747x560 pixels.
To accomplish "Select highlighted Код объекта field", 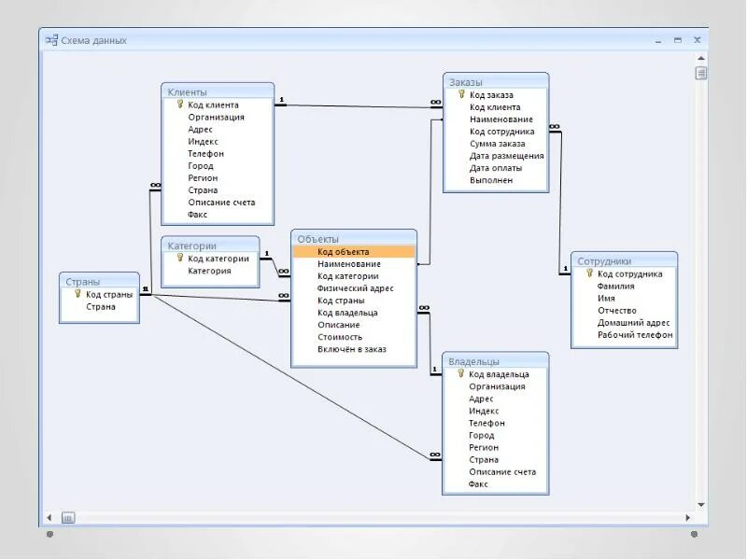I will pyautogui.click(x=354, y=251).
